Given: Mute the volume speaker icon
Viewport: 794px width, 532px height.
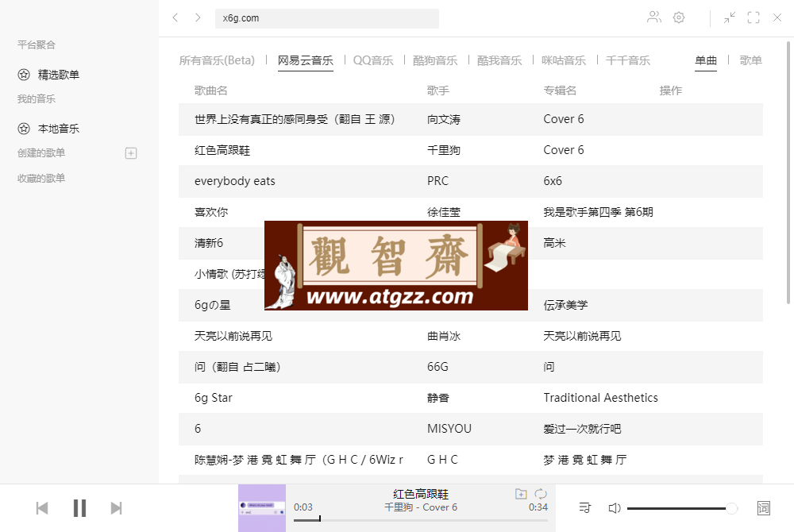Looking at the screenshot, I should click(615, 507).
